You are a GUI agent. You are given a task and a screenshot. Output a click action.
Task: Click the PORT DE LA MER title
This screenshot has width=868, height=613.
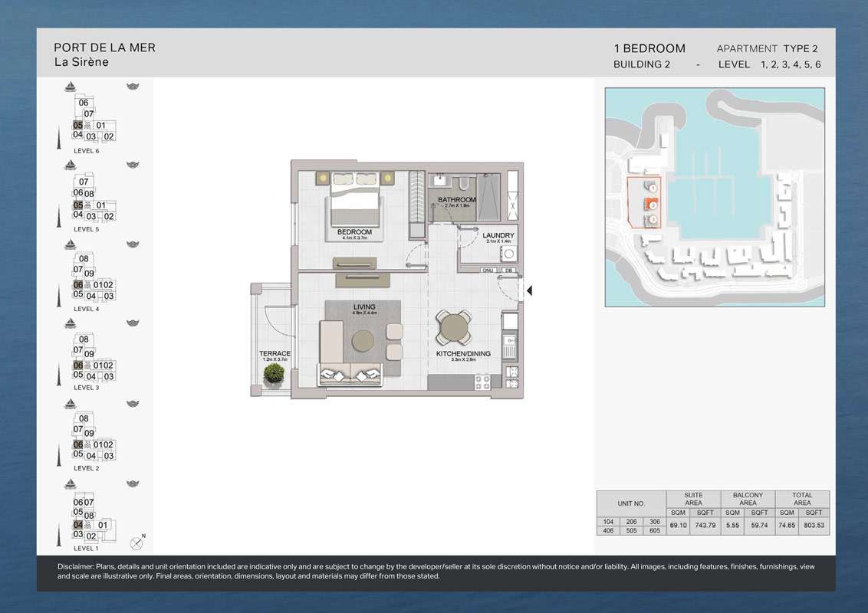coord(104,48)
